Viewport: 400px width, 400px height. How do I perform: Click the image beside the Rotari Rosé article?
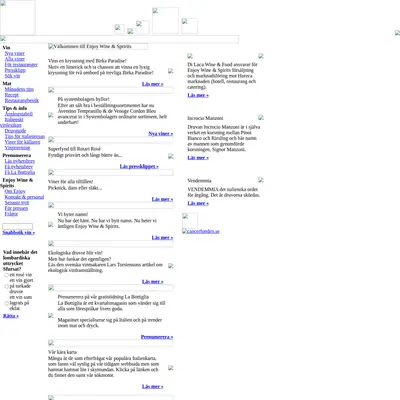point(171,156)
